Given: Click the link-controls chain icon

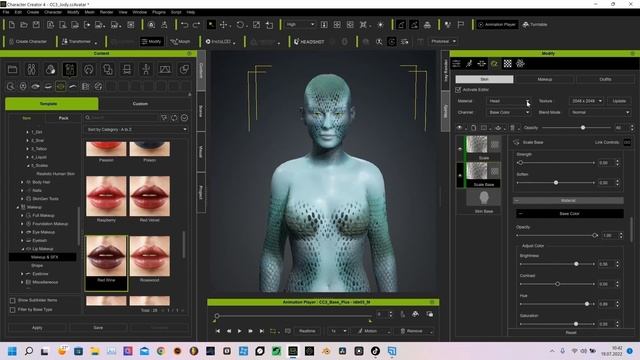Looking at the screenshot, I should (627, 142).
